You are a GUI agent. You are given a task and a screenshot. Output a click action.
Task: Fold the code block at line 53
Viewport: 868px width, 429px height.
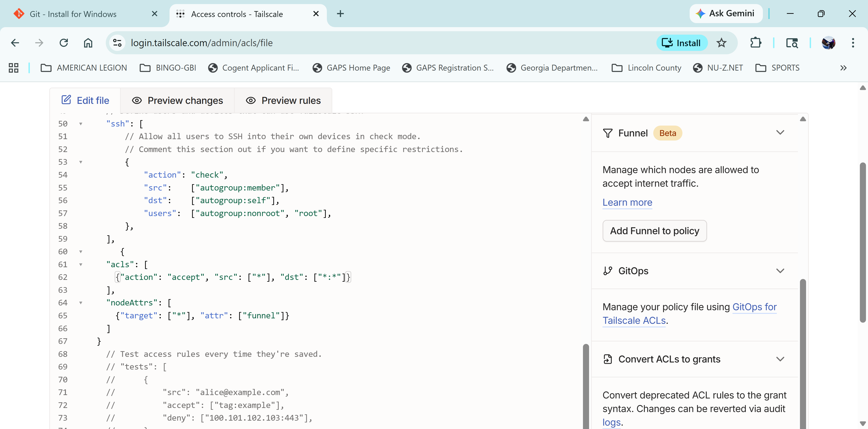pos(81,162)
